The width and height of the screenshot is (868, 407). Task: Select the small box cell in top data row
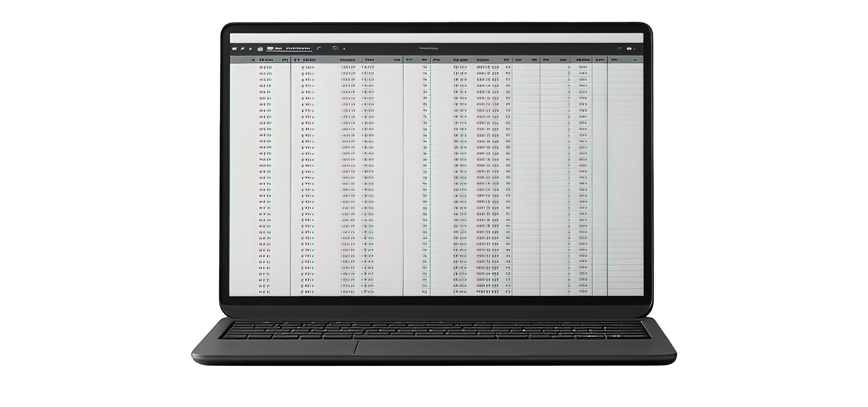[x=425, y=67]
